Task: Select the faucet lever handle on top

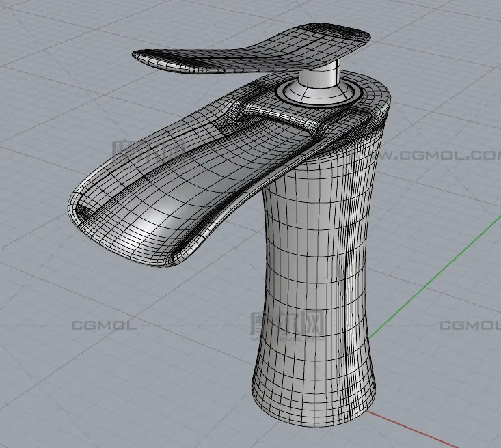Action: pos(253,53)
